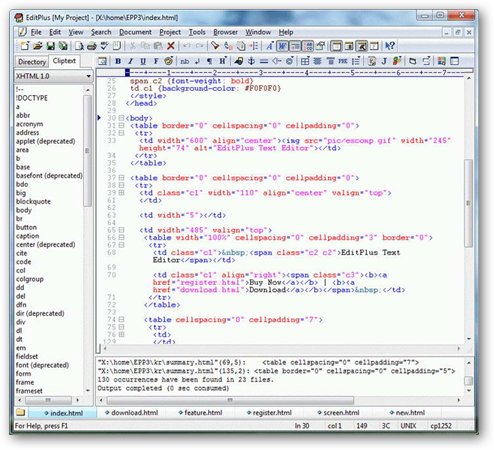Open the Project menu

170,32
